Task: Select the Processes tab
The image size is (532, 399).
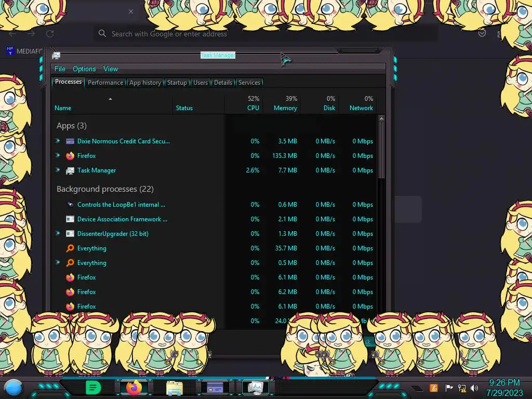Action: [68, 82]
